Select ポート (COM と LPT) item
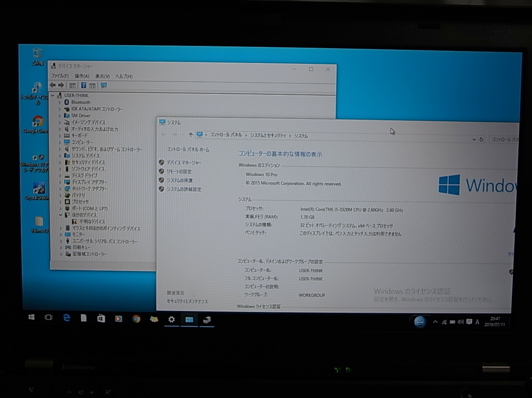Viewport: 532px width, 398px height. pos(89,209)
